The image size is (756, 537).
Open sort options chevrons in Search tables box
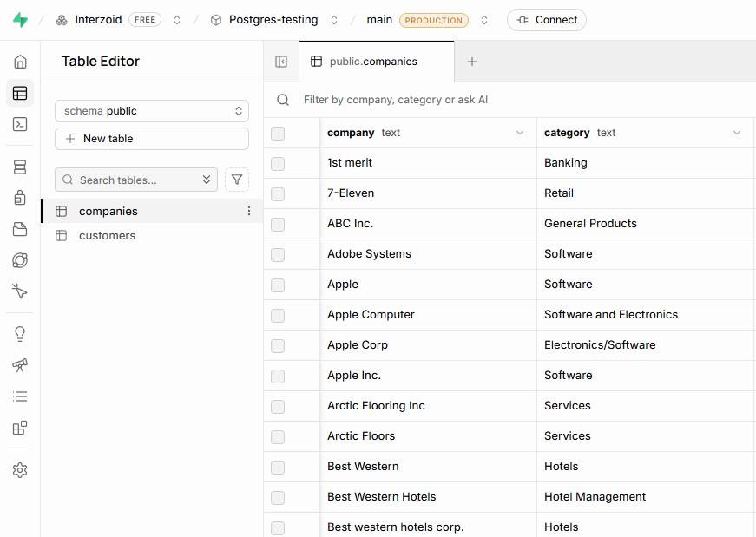pyautogui.click(x=207, y=180)
